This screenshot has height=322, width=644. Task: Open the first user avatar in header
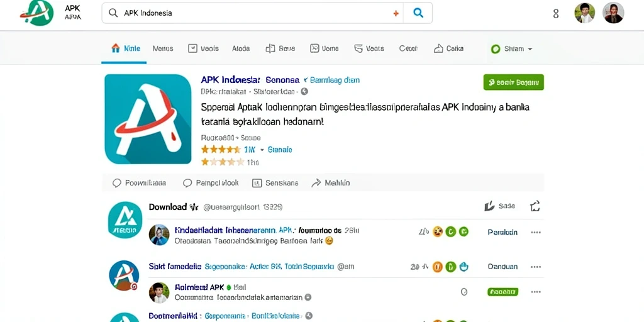(x=584, y=13)
